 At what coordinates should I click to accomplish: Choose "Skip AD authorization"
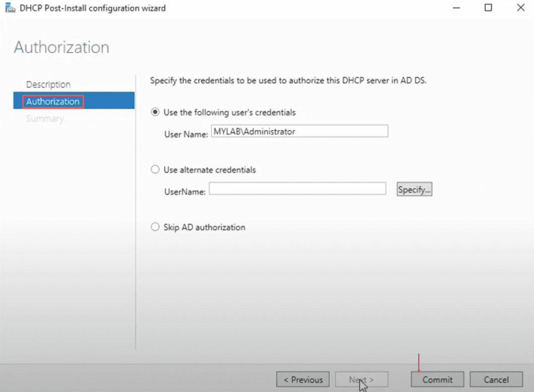pyautogui.click(x=155, y=227)
